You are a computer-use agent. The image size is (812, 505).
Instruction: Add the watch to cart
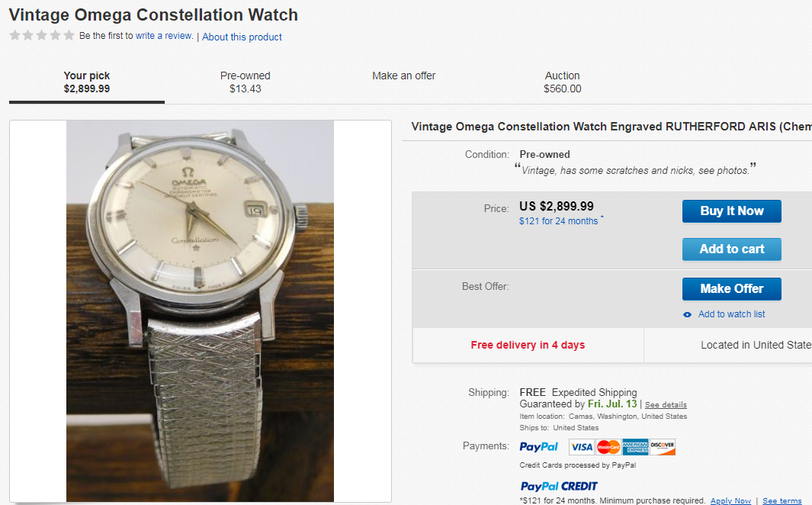[x=732, y=249]
